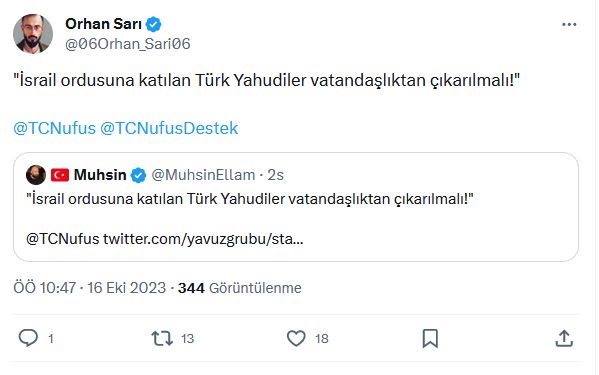
Task: Click Orhan Sarı's blue verified badge
Action: (153, 24)
